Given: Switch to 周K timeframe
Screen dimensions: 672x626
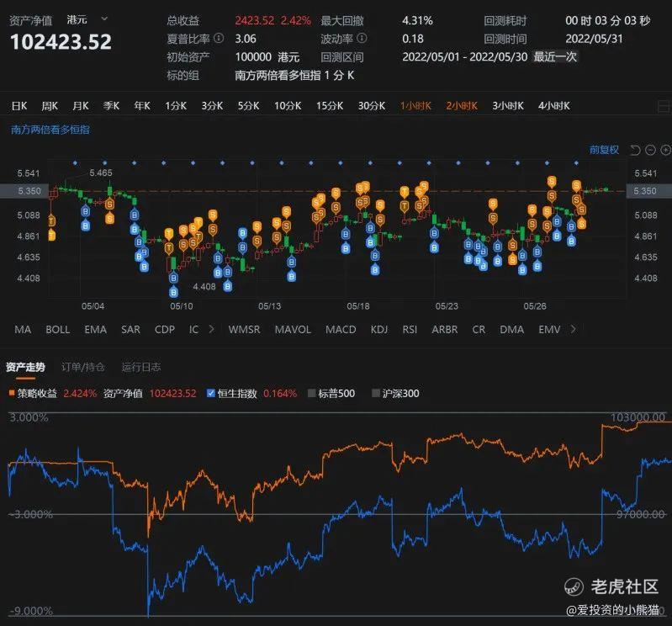Looking at the screenshot, I should [x=50, y=105].
